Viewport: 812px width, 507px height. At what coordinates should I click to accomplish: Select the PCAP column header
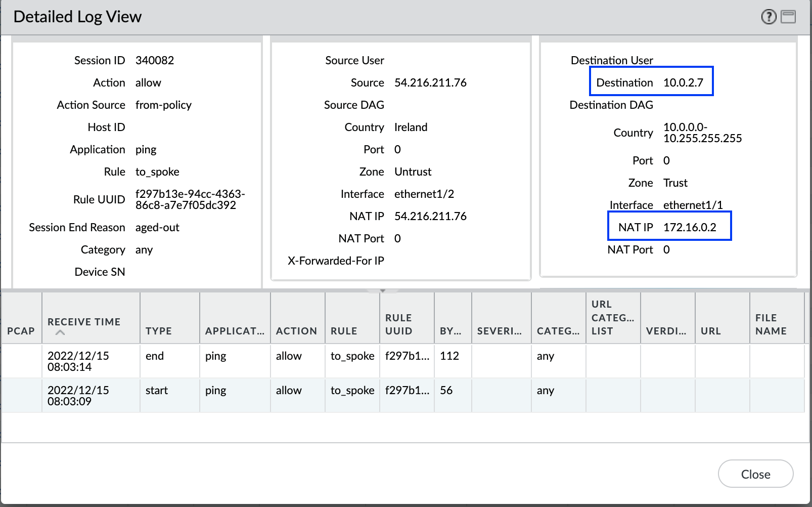point(21,331)
